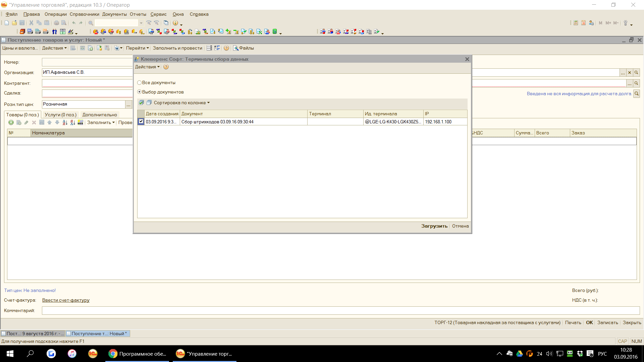Click the Undo arrow icon
The width and height of the screenshot is (644, 362).
click(74, 23)
